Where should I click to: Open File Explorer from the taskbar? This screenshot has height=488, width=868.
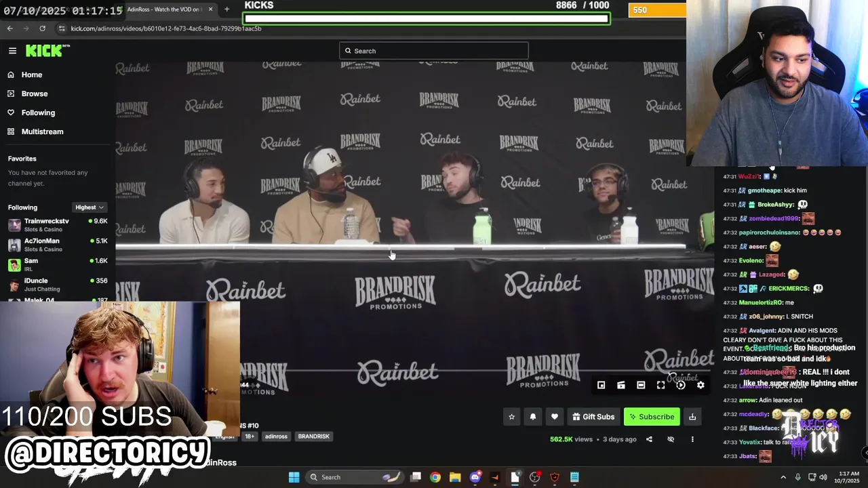click(455, 477)
